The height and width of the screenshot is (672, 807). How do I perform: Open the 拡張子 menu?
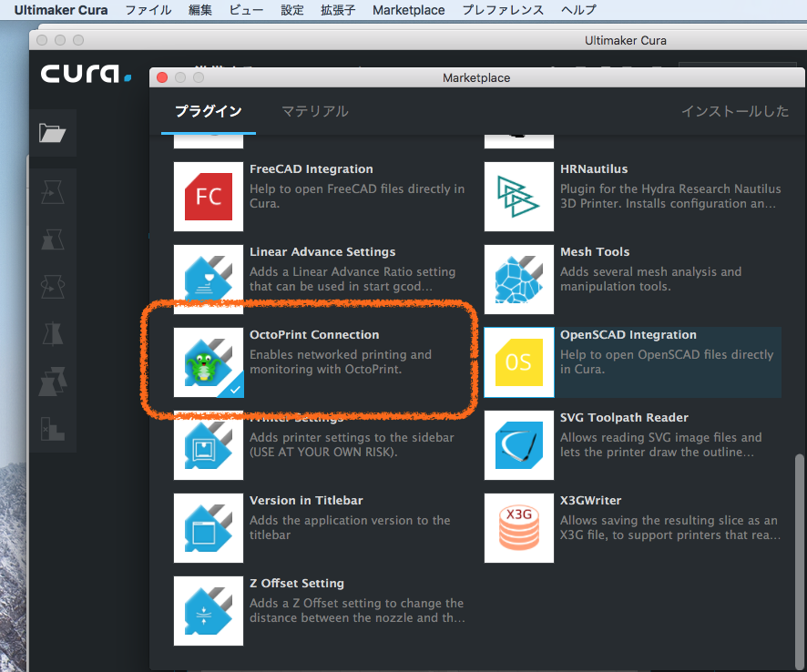coord(338,10)
